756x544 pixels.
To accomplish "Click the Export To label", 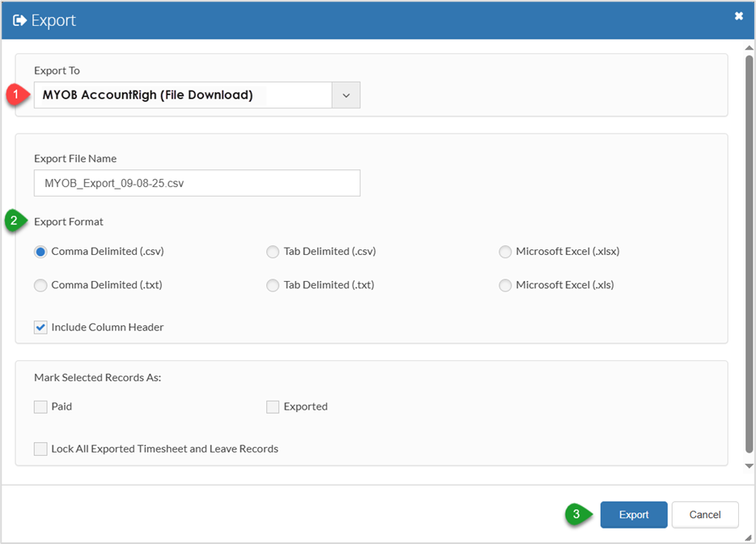I will click(57, 71).
